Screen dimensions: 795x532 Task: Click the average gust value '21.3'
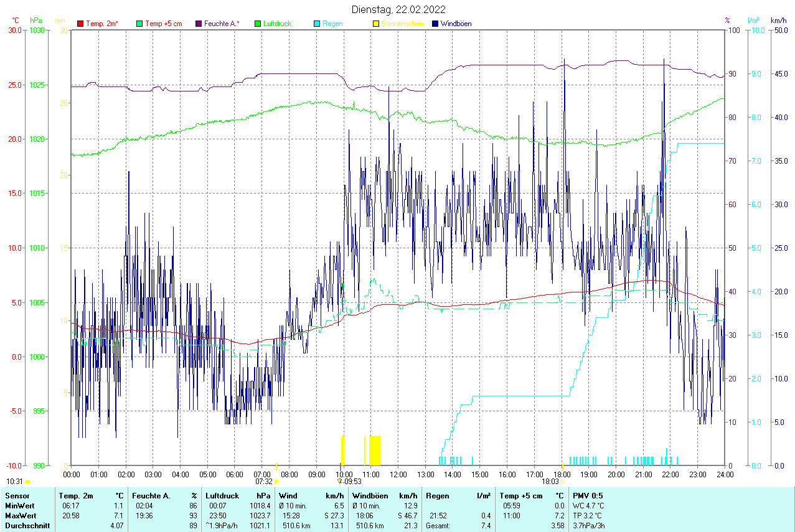tap(411, 526)
